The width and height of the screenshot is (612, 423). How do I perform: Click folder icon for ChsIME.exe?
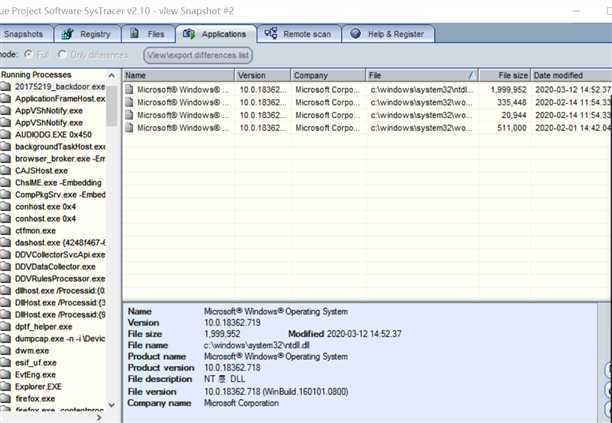[x=5, y=182]
